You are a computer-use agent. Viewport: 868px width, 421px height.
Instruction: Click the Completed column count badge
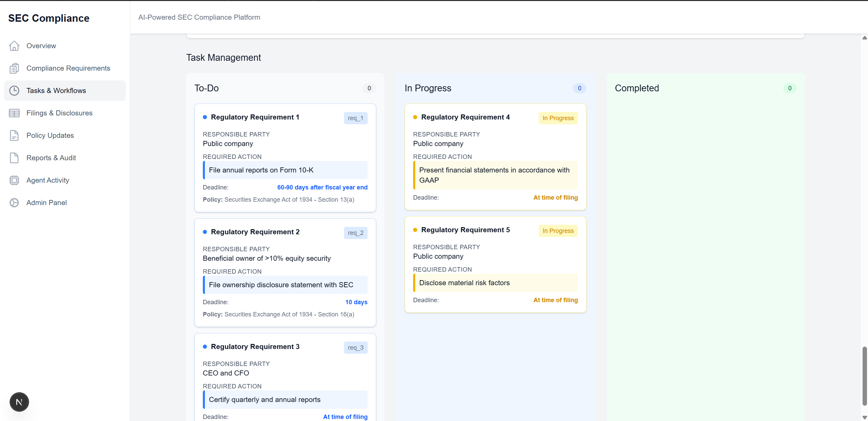(x=790, y=88)
